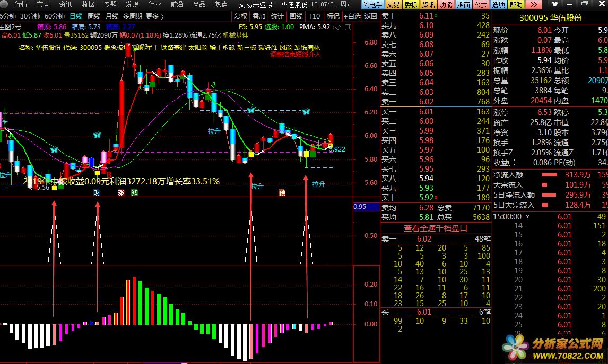Viewport: 608px width, 364px height.
Task: Click 画线 drawing tool button
Action: [296, 16]
